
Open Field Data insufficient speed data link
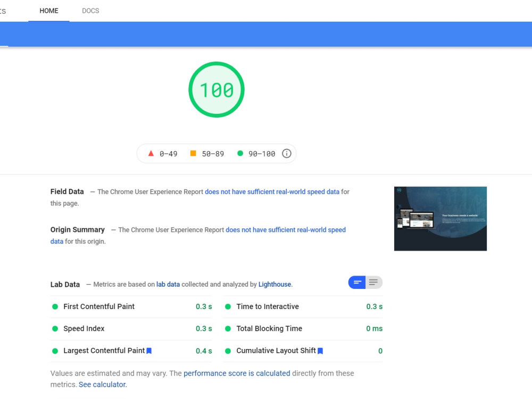coord(272,192)
